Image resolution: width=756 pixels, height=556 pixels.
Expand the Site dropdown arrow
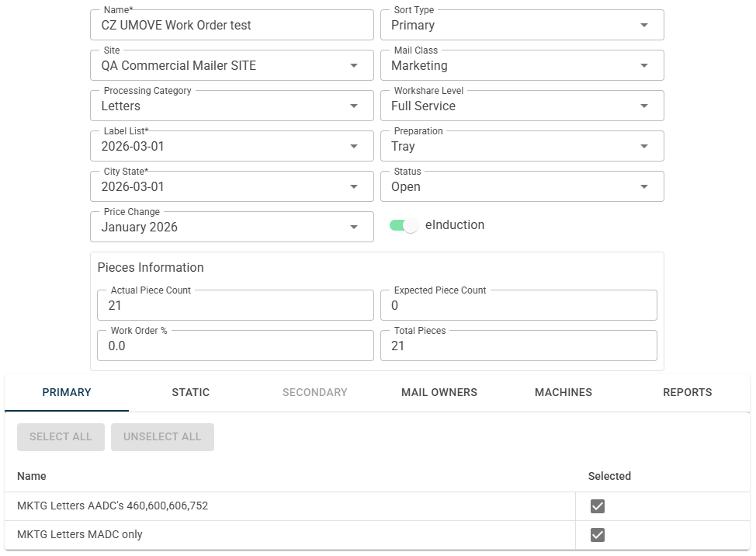354,66
